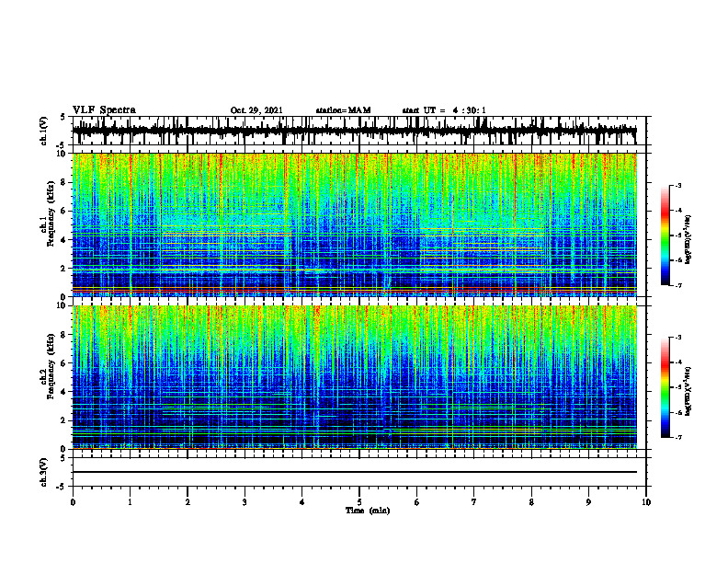The width and height of the screenshot is (728, 563).
Task: Click inside the ch.1 voltage waveform panel
Action: pos(358,131)
